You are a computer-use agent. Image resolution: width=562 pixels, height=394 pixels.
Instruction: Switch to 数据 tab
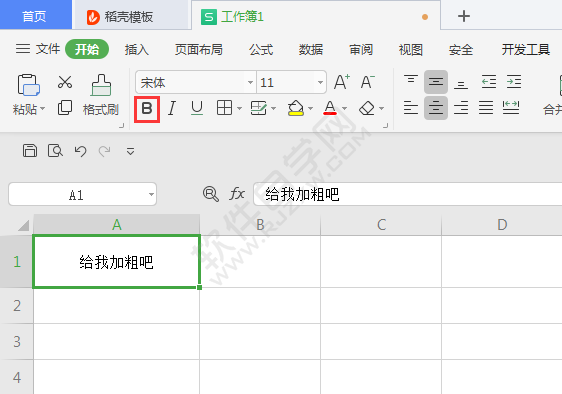(311, 49)
